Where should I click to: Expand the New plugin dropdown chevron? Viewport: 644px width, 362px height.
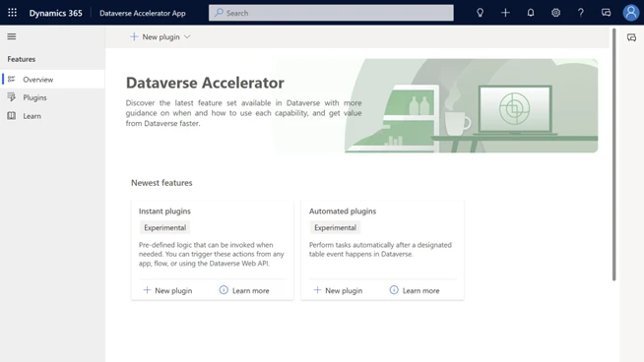pos(187,37)
